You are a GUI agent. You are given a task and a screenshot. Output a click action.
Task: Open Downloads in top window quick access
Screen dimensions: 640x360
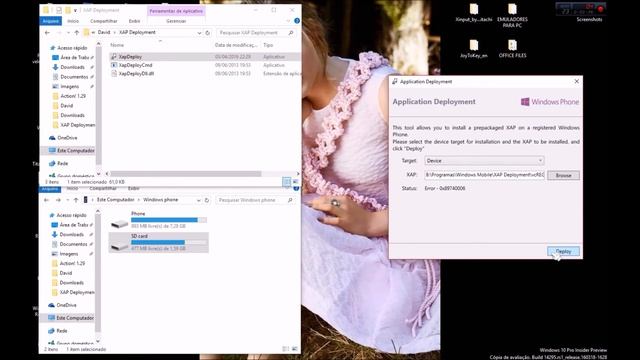tap(72, 67)
